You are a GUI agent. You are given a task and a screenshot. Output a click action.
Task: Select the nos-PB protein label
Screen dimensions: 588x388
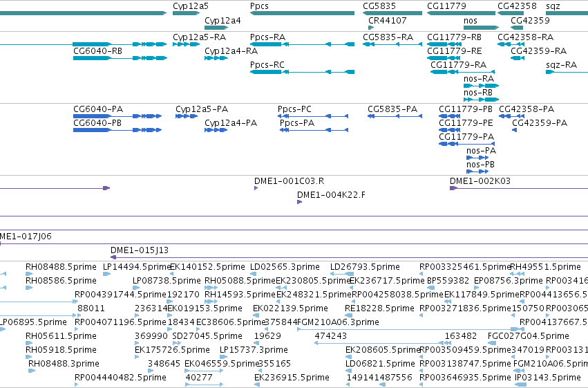coord(481,165)
